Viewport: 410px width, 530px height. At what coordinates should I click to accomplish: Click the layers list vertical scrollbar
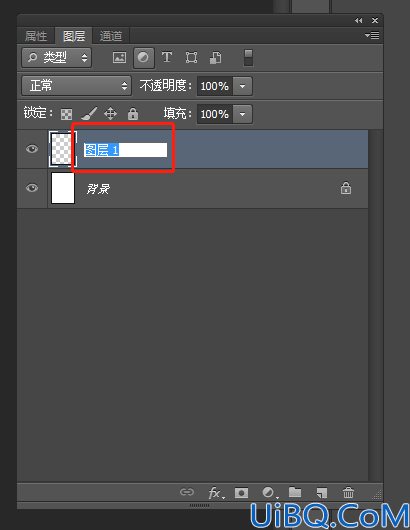click(x=376, y=305)
